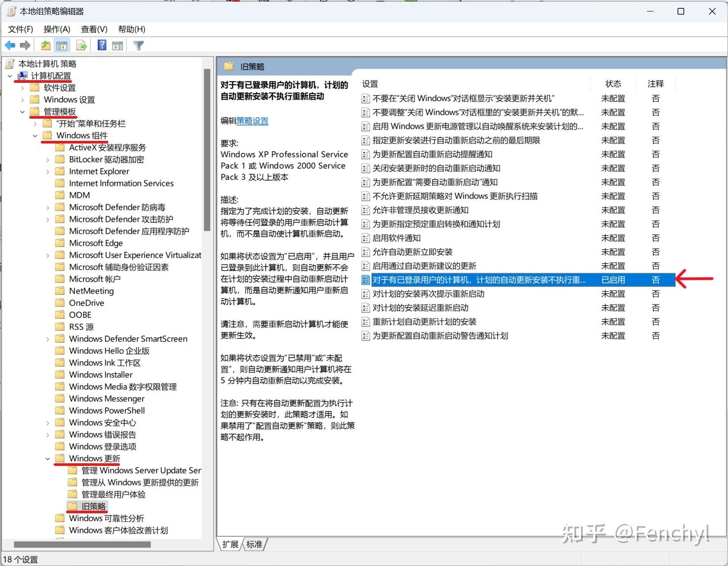Click the 策略设置 link

click(252, 121)
